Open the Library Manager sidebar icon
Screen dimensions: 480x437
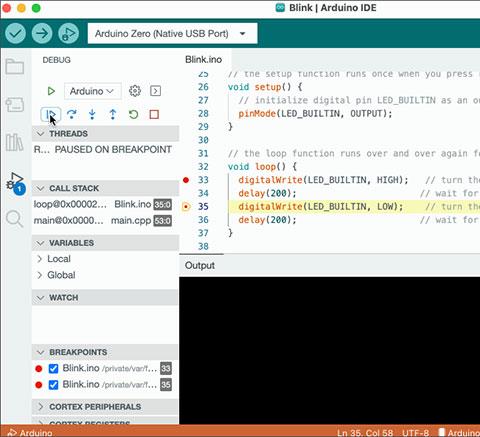click(15, 142)
